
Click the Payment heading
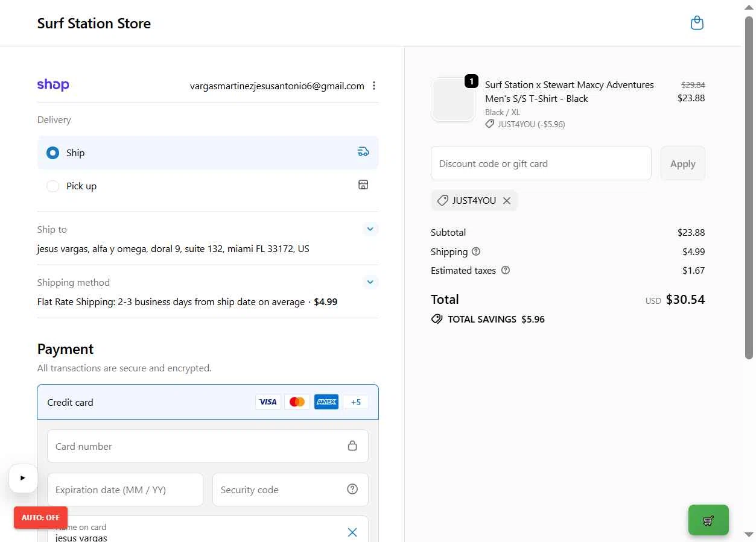[x=65, y=349]
